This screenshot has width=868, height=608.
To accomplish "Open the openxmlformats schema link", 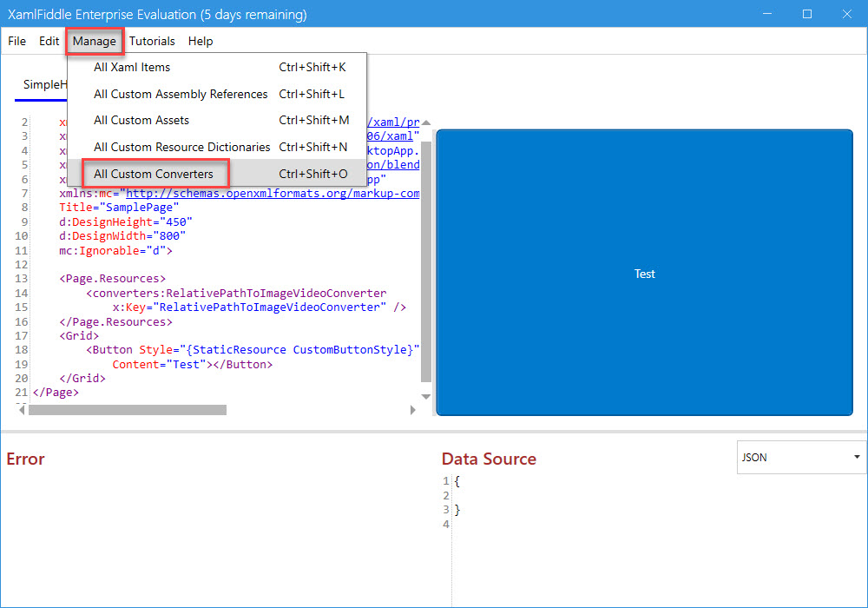I will click(273, 193).
